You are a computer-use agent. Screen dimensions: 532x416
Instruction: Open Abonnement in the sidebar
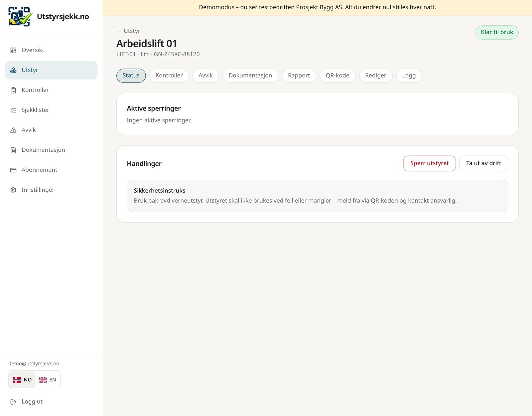(51, 170)
